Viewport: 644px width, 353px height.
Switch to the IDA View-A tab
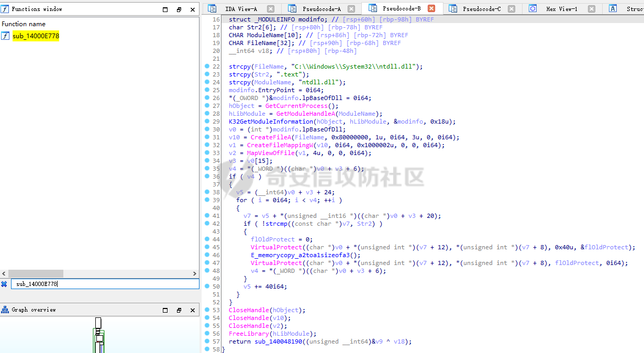[240, 9]
